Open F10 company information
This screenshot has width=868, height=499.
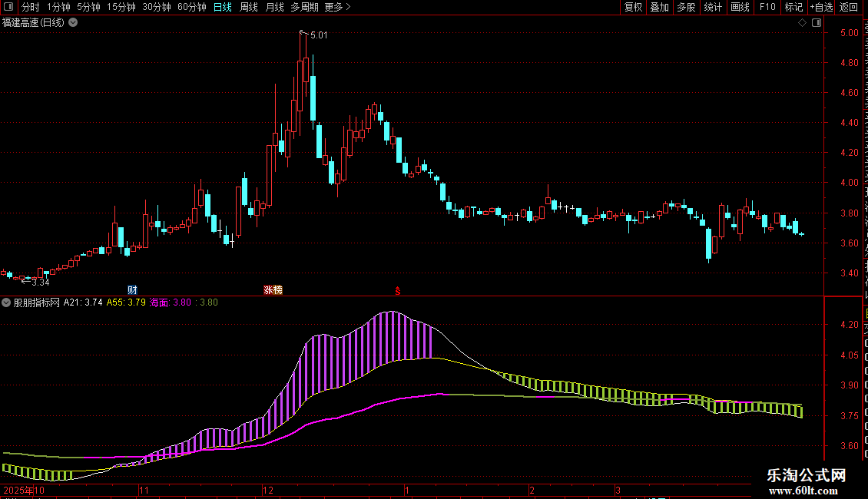click(x=767, y=7)
